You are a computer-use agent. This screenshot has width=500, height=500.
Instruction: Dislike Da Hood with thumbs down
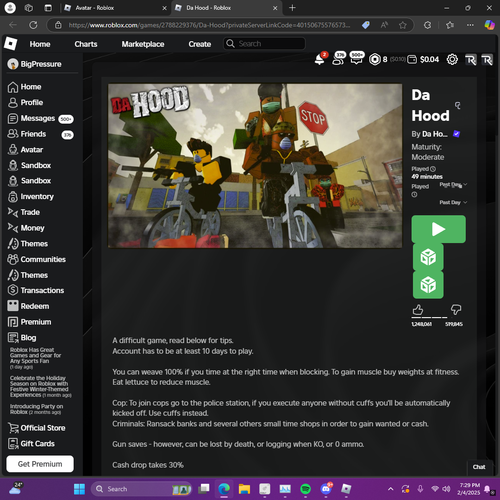(x=456, y=310)
